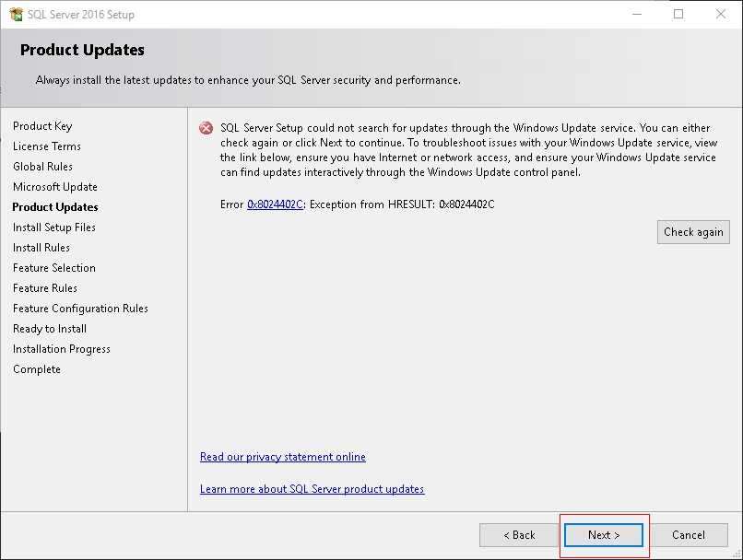This screenshot has width=743, height=560.
Task: Click the SQL Server Setup title bar icon
Action: (16, 14)
